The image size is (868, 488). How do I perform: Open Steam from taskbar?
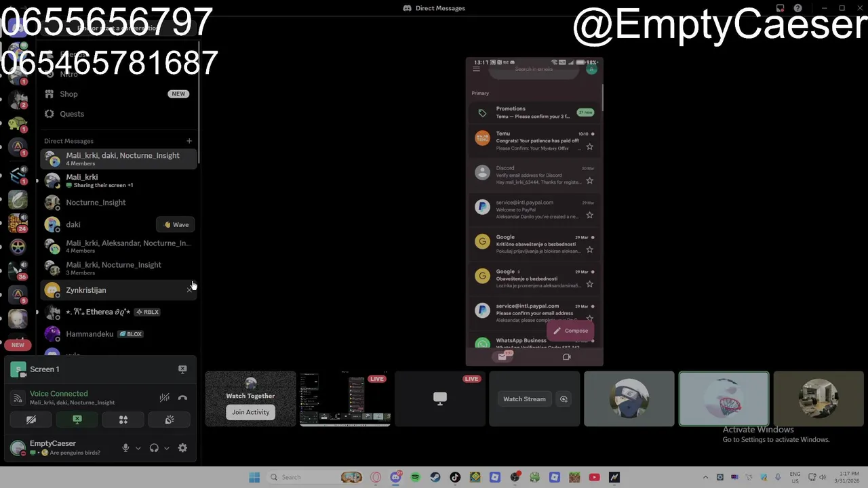click(435, 477)
